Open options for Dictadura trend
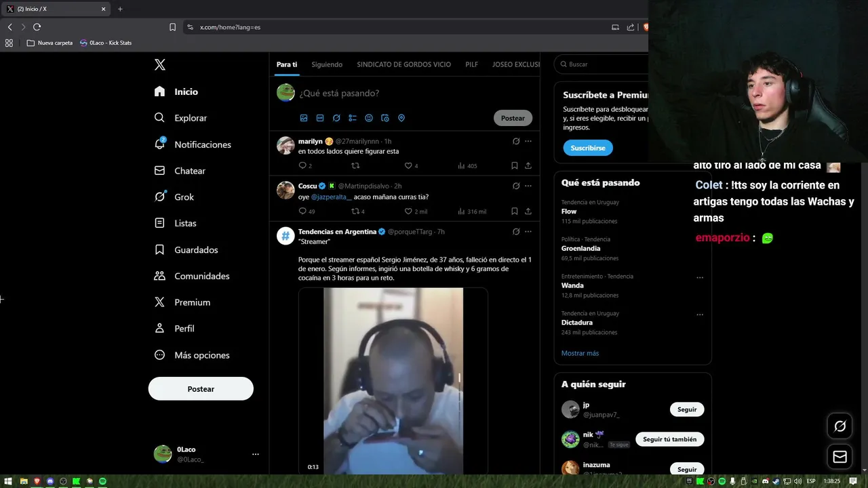The width and height of the screenshot is (868, 488). 700,314
